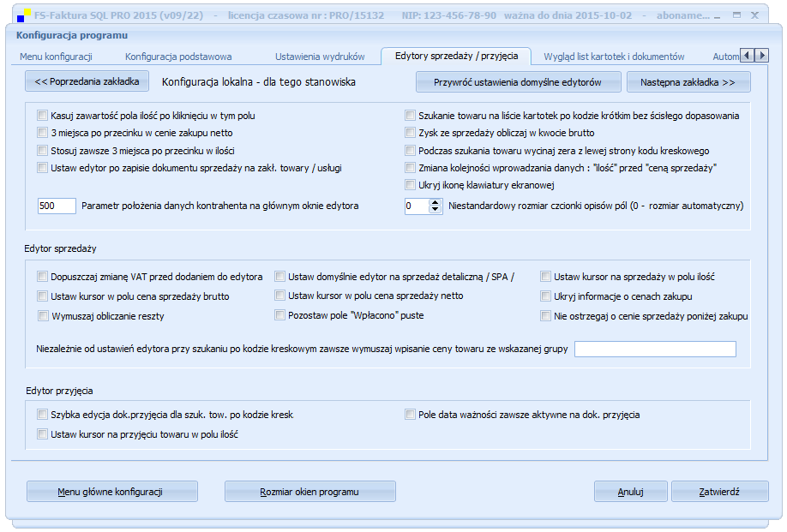Screen dimensions: 787x532
Task: Click the empty product group input field
Action: click(655, 349)
